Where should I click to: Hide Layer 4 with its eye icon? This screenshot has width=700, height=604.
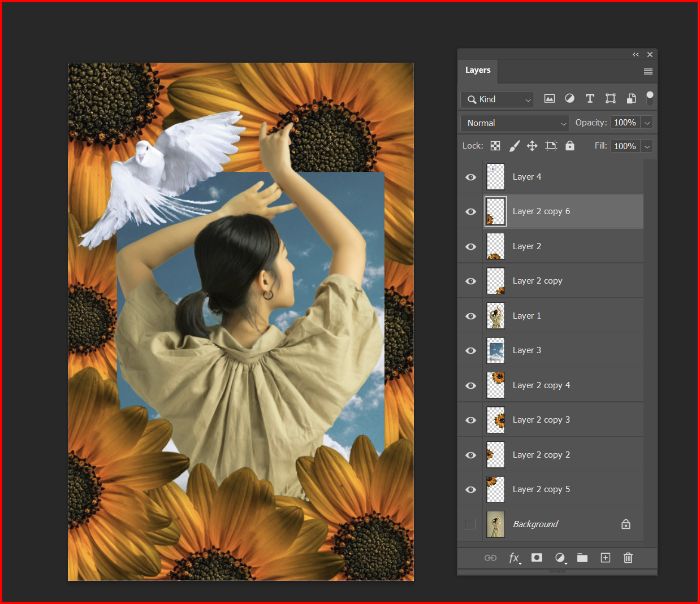point(471,177)
